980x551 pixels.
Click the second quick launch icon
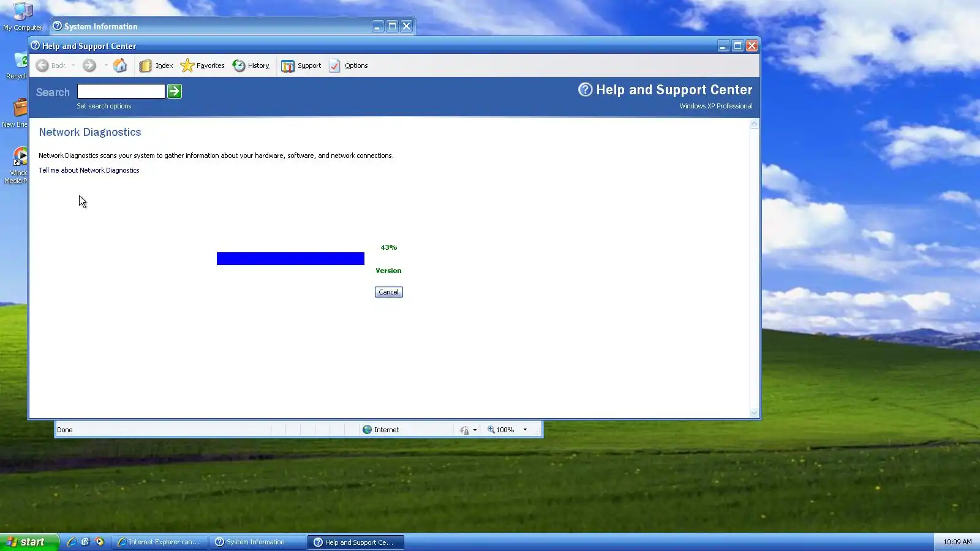tap(85, 542)
